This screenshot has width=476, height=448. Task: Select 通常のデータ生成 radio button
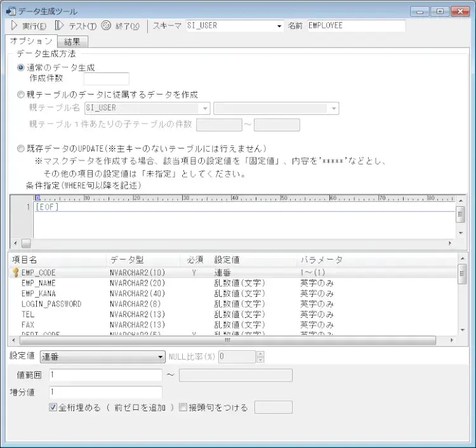tap(22, 68)
